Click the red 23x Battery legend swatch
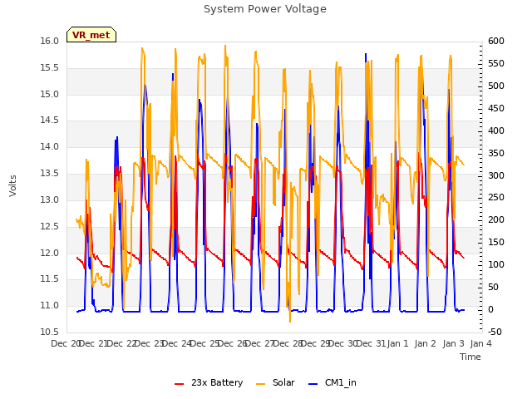532x399 pixels. point(180,384)
